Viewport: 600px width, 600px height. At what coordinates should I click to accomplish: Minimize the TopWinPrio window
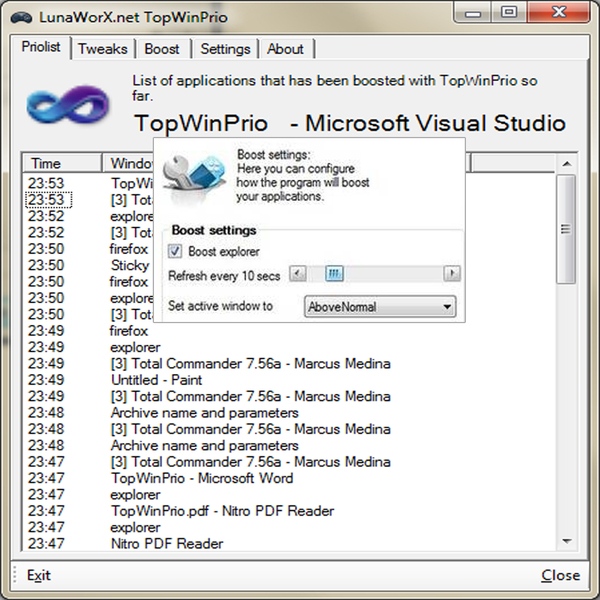(473, 13)
